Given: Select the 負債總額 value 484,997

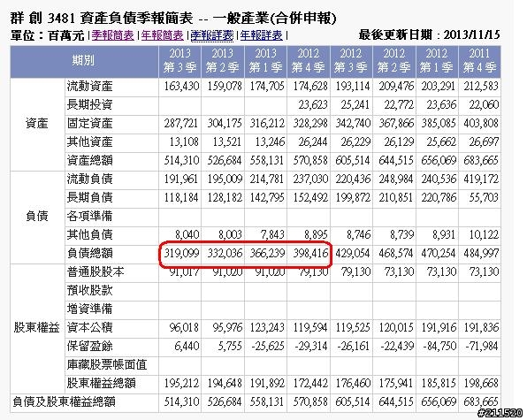Looking at the screenshot, I should [481, 254].
